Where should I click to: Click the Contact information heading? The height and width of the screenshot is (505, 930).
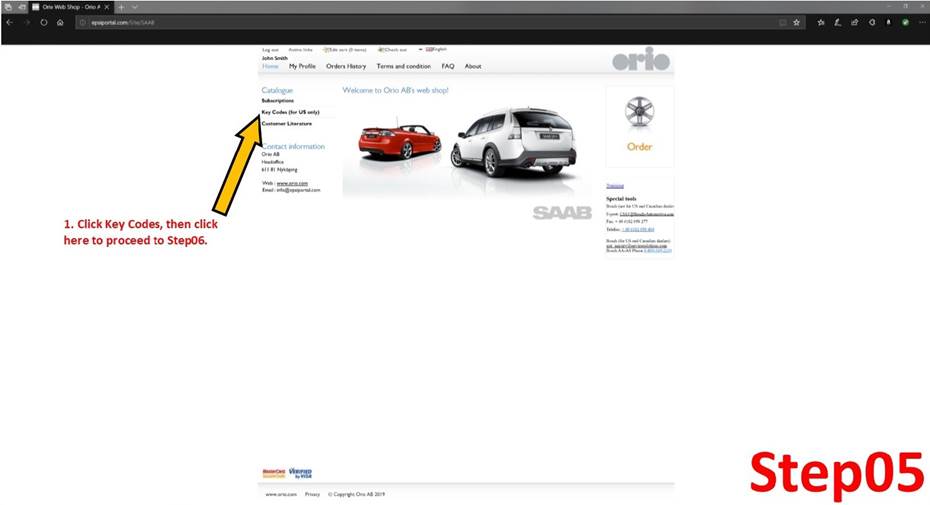coord(293,146)
